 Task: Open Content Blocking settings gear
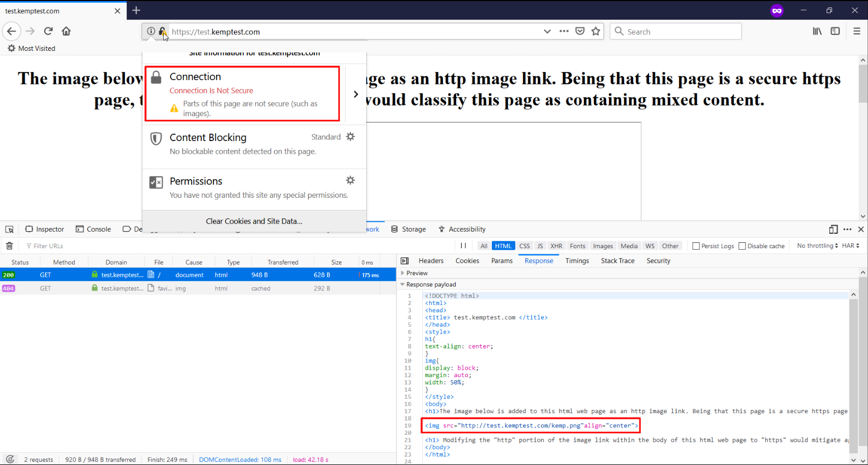pos(350,137)
